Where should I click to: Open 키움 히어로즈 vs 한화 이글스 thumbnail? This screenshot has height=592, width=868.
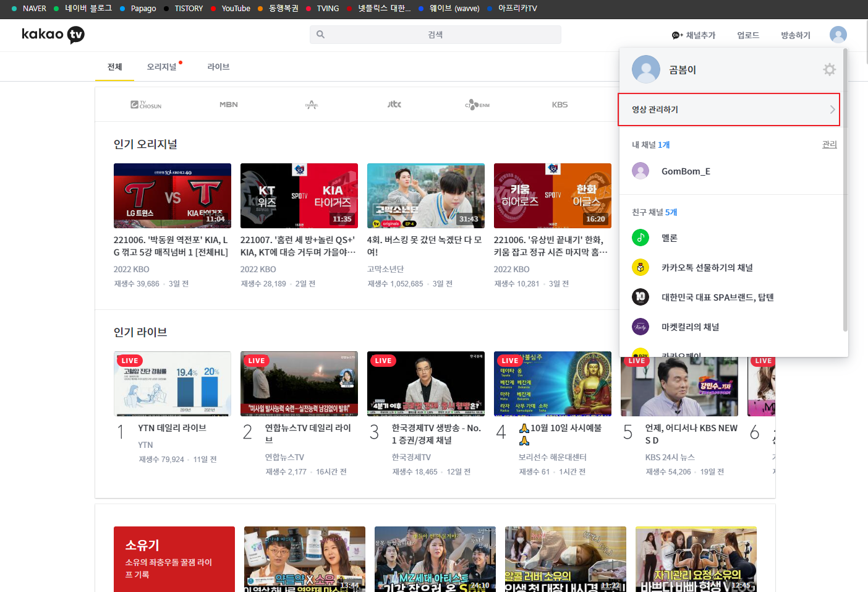point(553,195)
